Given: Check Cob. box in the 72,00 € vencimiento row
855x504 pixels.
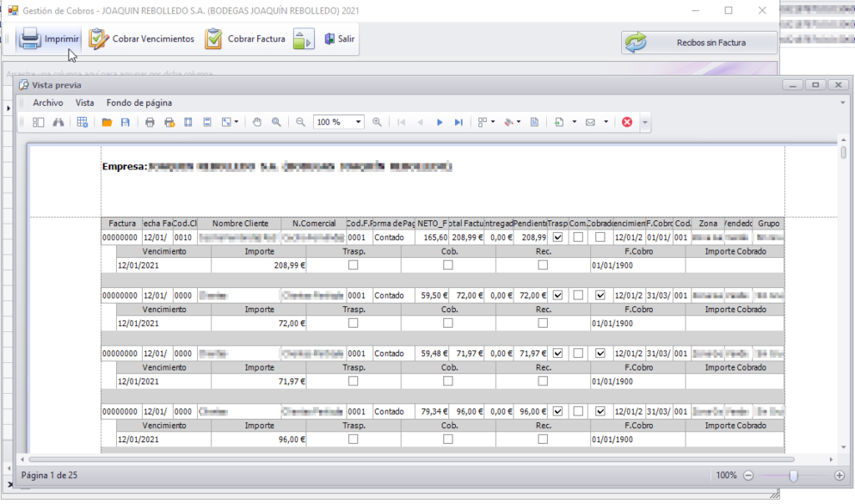Looking at the screenshot, I should (x=448, y=323).
